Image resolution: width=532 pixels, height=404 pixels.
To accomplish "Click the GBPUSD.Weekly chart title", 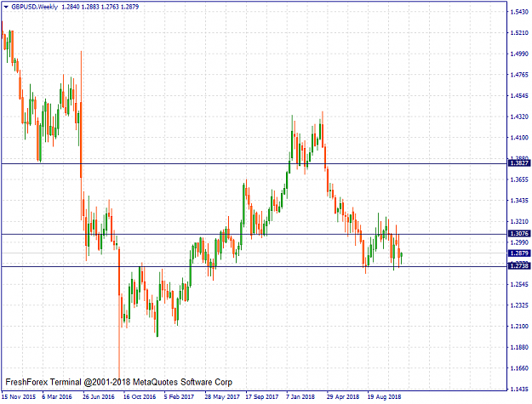I will point(35,7).
